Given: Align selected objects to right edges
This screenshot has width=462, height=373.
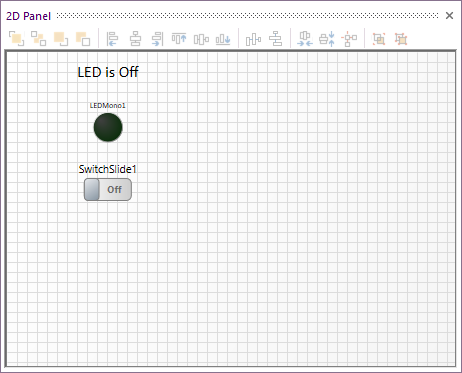Looking at the screenshot, I should pyautogui.click(x=157, y=39).
